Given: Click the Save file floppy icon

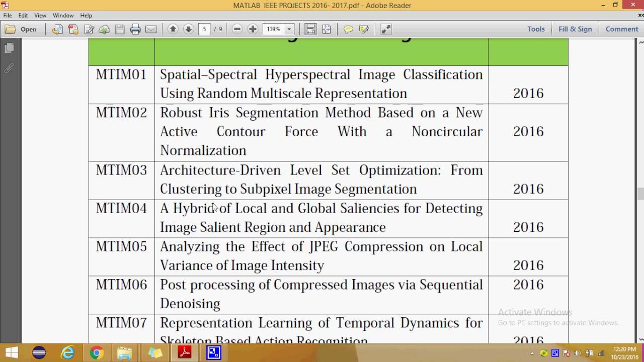Looking at the screenshot, I should [x=120, y=29].
